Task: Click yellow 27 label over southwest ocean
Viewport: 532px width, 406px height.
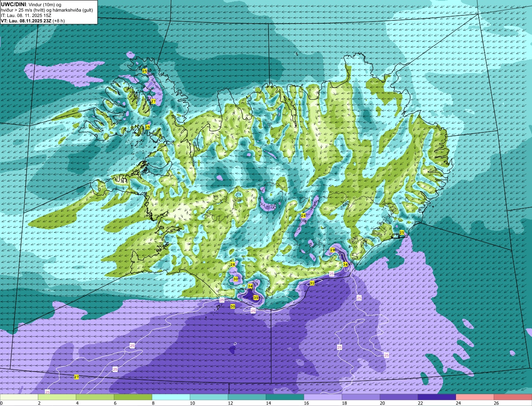Action: coord(76,377)
